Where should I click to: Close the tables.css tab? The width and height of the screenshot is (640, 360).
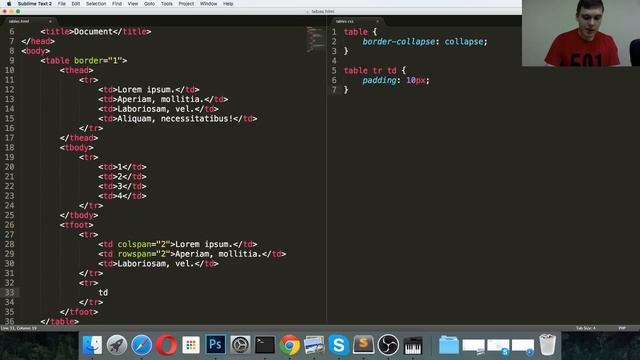[x=378, y=21]
